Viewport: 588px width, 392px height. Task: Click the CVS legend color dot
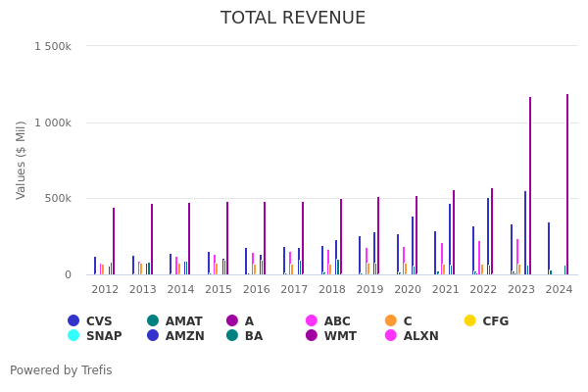(73, 320)
